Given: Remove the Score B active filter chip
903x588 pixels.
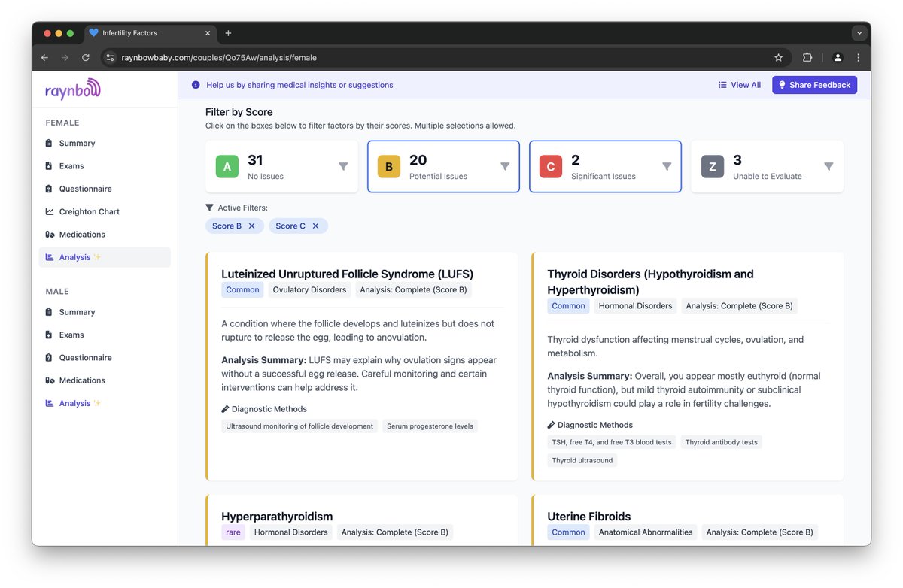Looking at the screenshot, I should tap(252, 226).
